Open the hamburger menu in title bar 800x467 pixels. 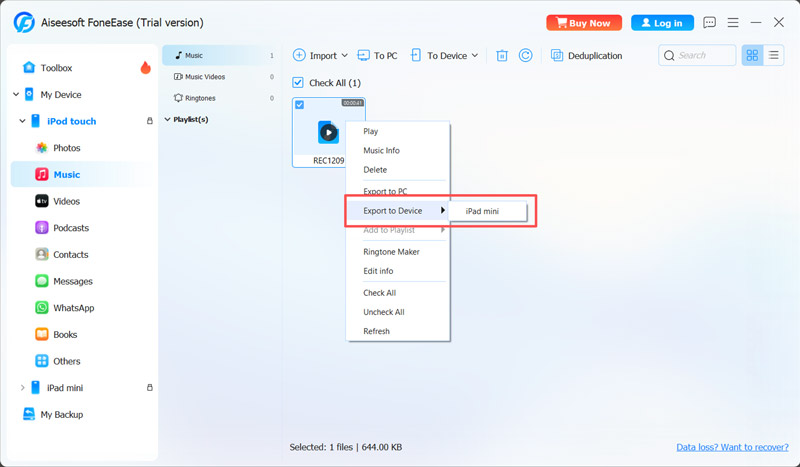tap(733, 22)
